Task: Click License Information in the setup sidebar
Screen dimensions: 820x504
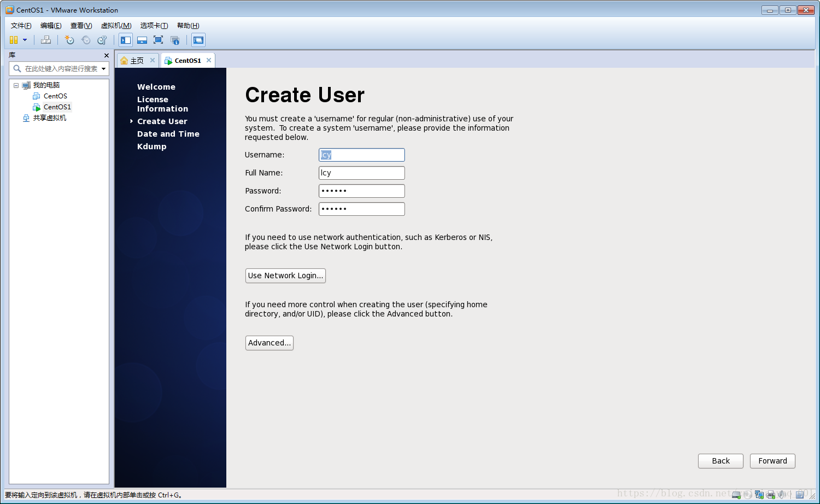Action: (162, 104)
